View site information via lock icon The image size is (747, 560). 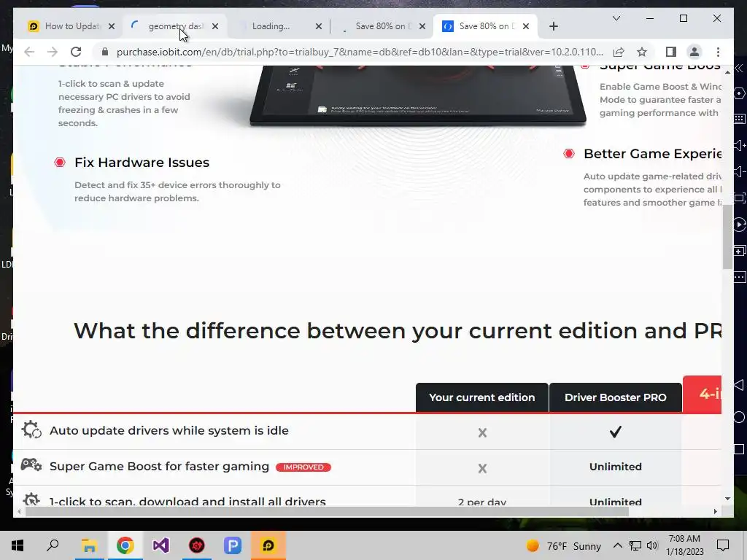click(x=105, y=52)
